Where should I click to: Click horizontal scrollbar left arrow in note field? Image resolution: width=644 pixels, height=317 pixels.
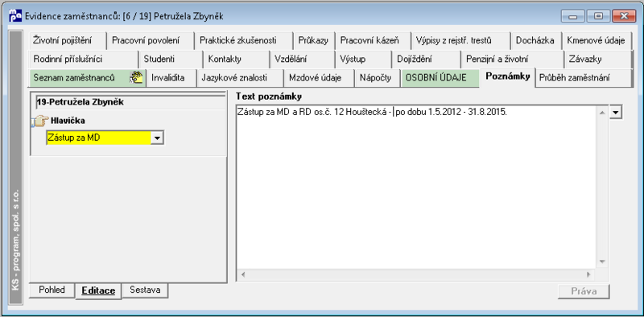(242, 274)
